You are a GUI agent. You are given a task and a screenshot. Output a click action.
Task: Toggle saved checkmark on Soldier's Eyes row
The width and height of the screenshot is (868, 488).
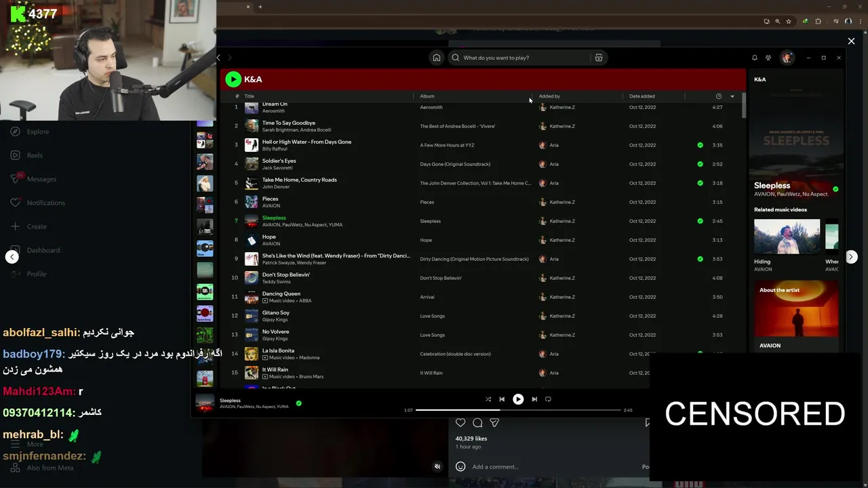(701, 164)
